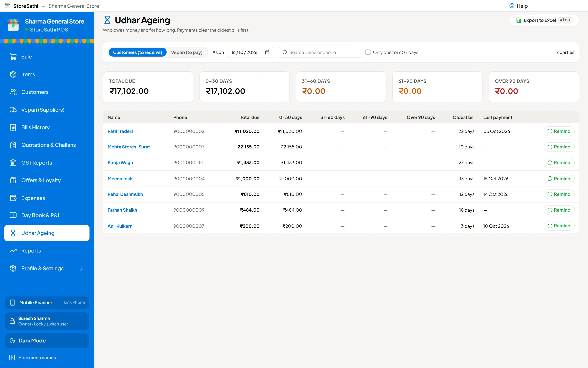Open Vepari (Suppliers) truck icon
Image resolution: width=588 pixels, height=368 pixels.
point(13,110)
